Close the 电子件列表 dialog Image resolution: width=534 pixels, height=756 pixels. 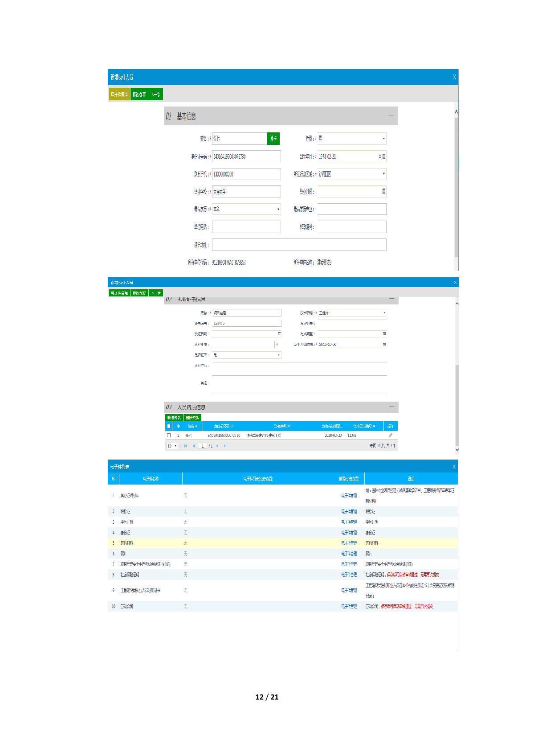[454, 467]
